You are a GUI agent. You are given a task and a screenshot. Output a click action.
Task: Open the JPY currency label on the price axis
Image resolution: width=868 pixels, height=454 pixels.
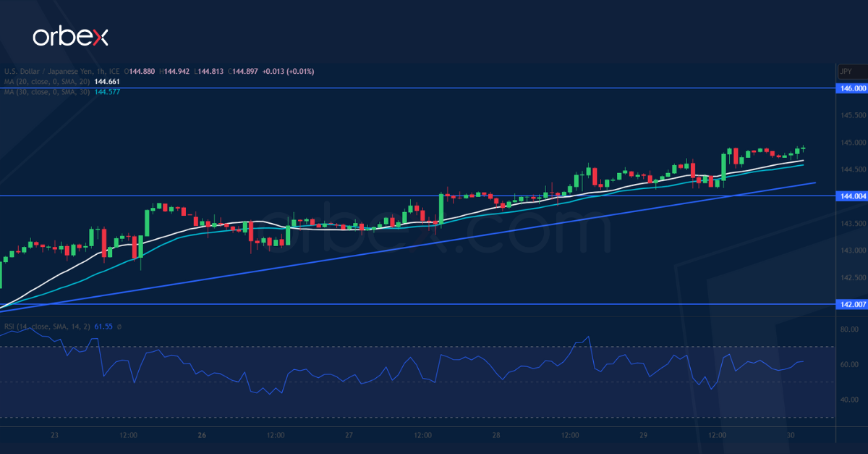(845, 72)
